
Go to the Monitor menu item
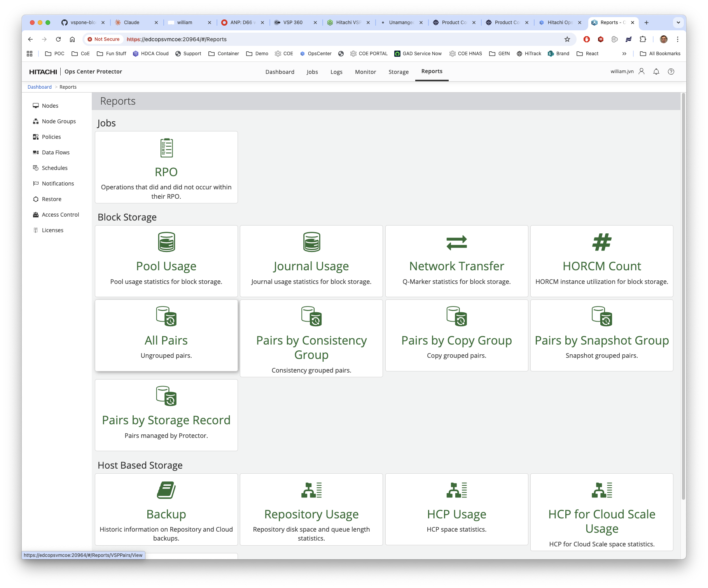(365, 72)
